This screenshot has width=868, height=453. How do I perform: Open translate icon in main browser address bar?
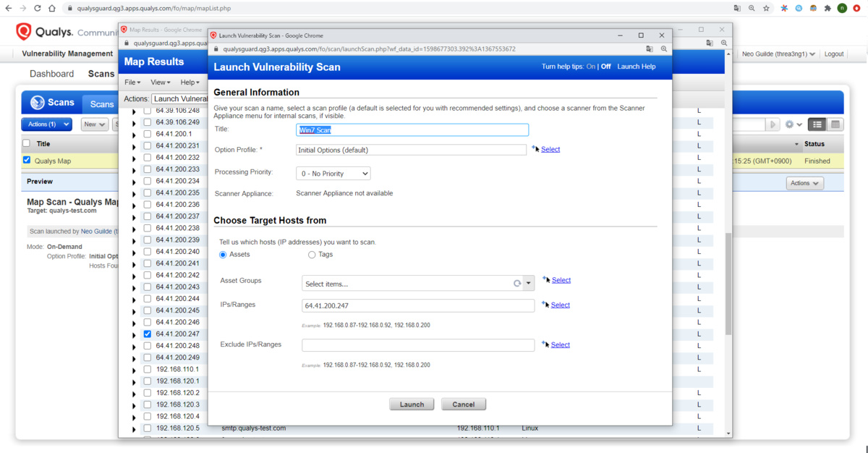point(737,8)
